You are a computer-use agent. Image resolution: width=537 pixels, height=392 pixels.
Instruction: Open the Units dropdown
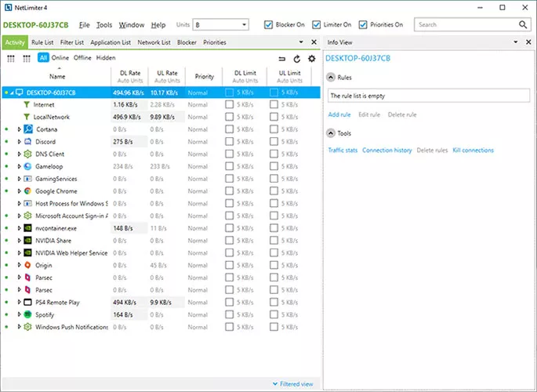pyautogui.click(x=220, y=24)
